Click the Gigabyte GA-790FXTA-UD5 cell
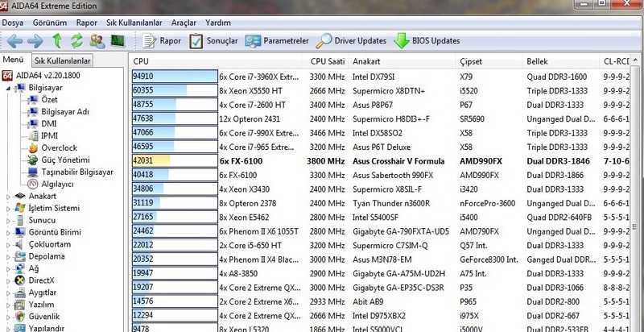This screenshot has width=644, height=332. pos(401,231)
